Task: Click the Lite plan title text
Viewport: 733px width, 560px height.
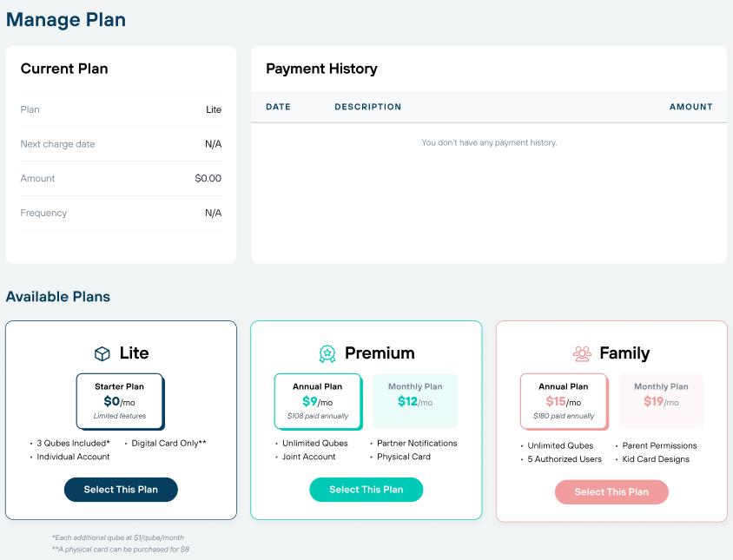Action: [x=134, y=352]
